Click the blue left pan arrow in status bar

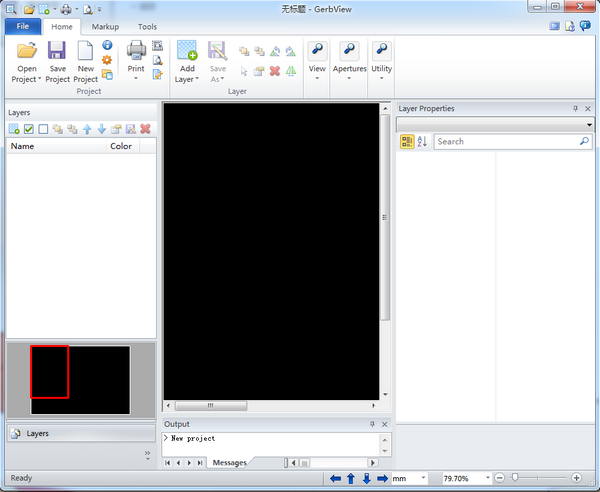coord(335,479)
